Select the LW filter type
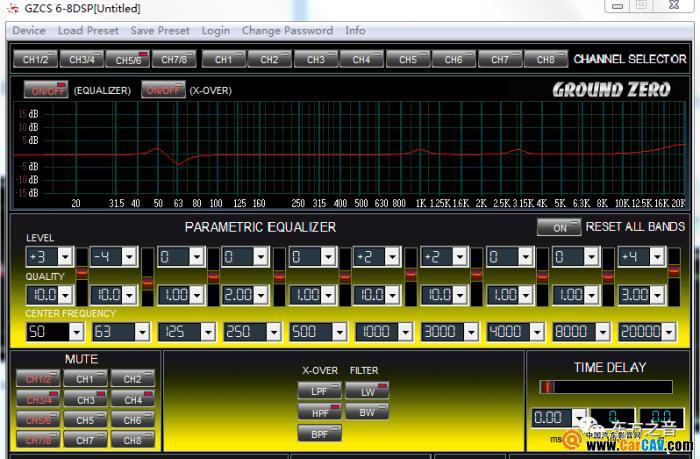Screen dimensions: 700x459 367,392
